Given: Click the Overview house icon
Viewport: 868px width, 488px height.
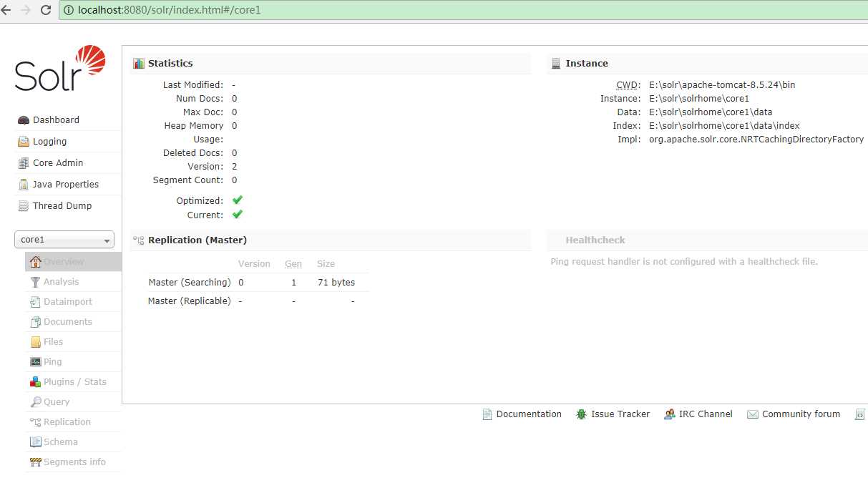Looking at the screenshot, I should [x=35, y=262].
